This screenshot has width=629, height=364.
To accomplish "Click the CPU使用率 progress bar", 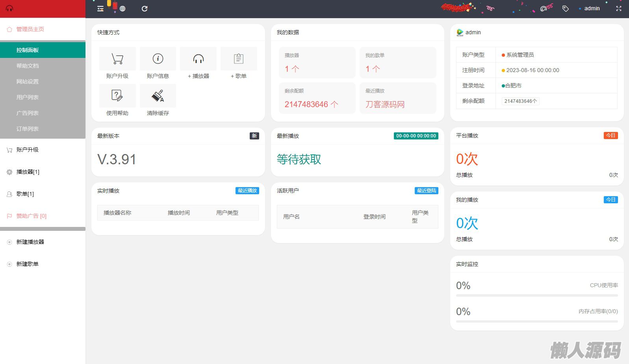I will (x=536, y=295).
